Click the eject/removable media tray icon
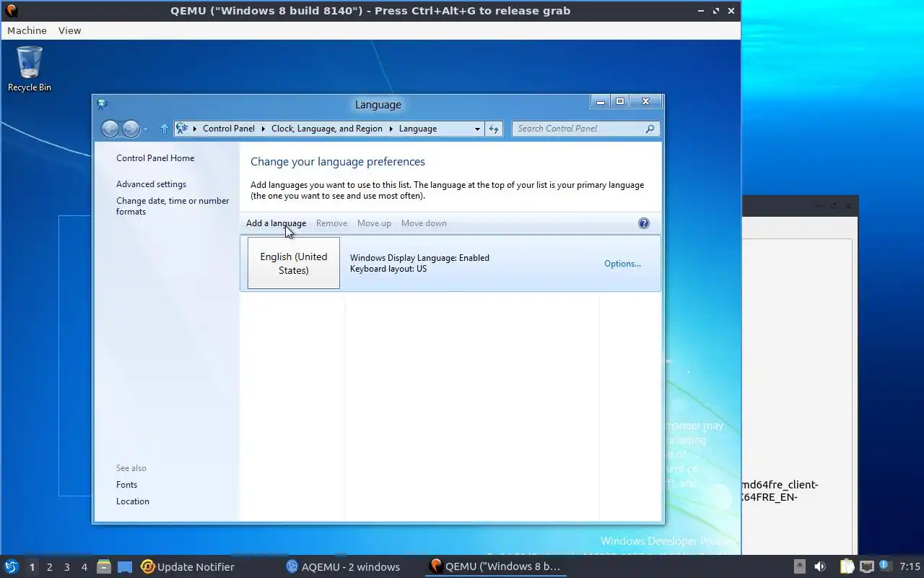The image size is (924, 578). 800,566
